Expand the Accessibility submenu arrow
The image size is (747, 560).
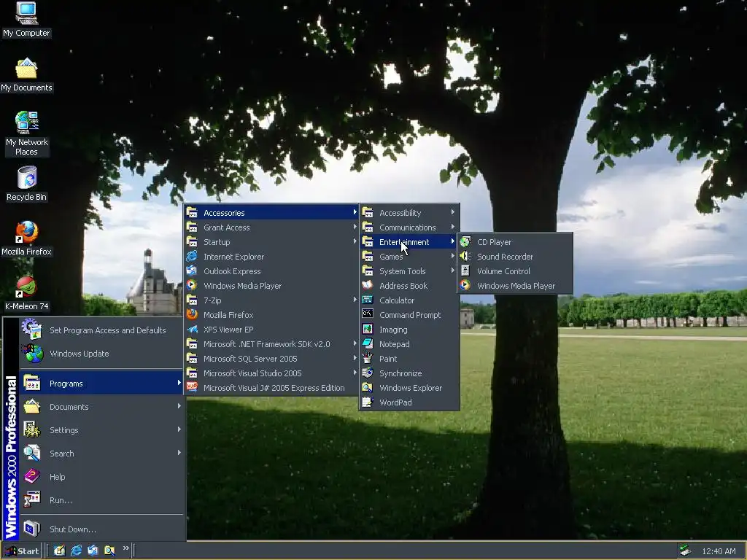pyautogui.click(x=452, y=212)
